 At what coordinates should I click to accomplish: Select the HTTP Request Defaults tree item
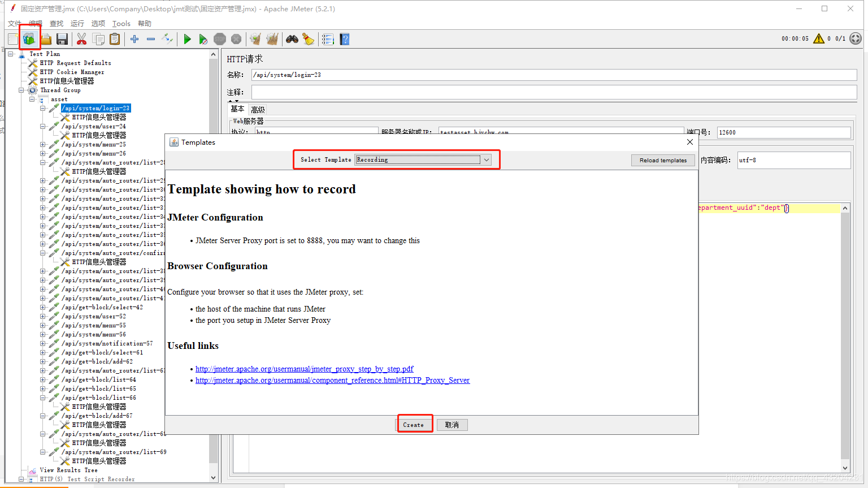tap(75, 63)
